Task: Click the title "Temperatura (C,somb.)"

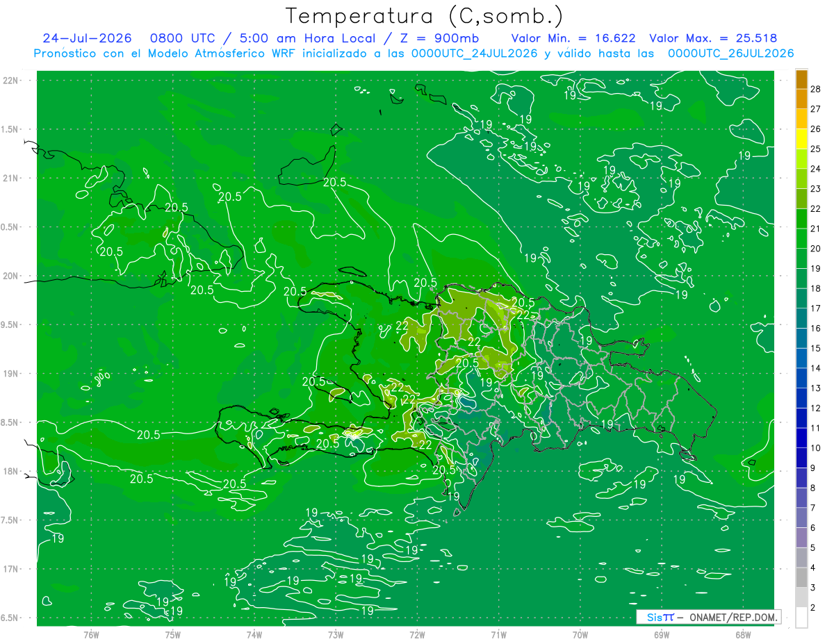Action: 424,16
